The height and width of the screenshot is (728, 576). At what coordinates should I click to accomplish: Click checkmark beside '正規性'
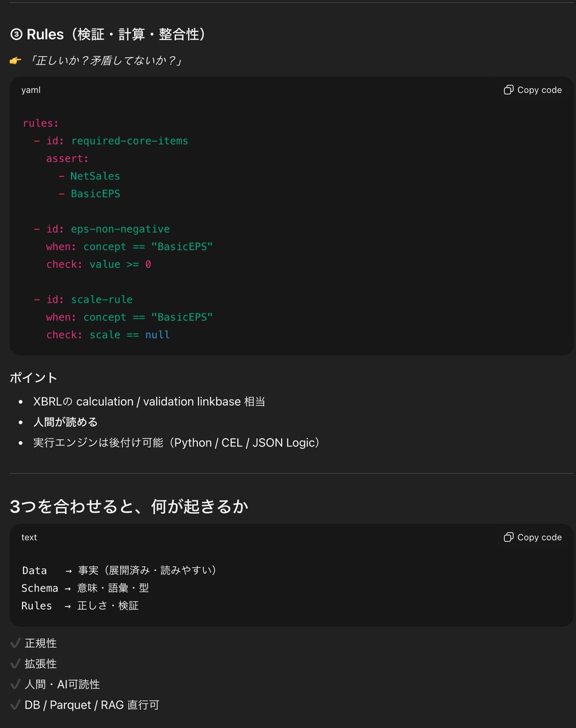pos(16,643)
